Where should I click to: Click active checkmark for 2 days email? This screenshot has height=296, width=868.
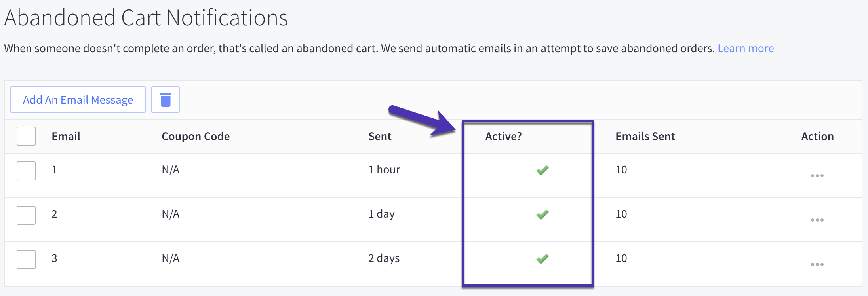pos(542,259)
